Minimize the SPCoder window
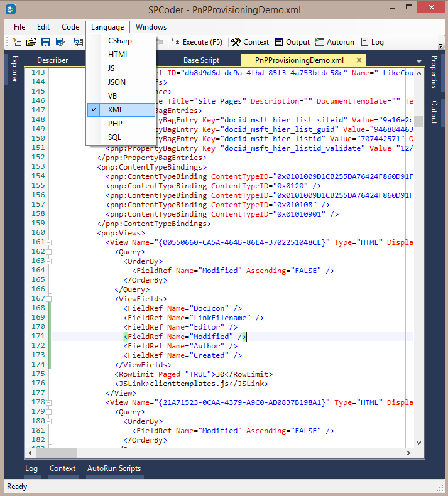Screen dimensions: 448x496 tap(392, 8)
